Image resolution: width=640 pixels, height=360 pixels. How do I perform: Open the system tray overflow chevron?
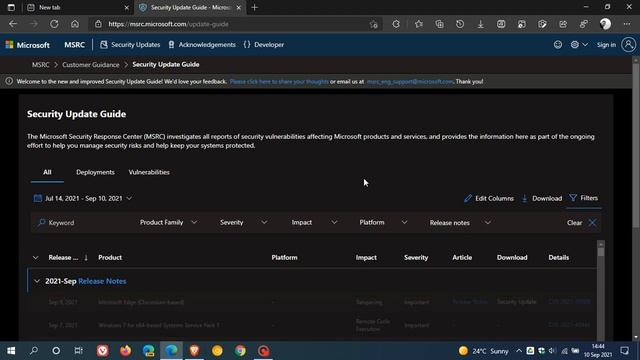click(518, 351)
